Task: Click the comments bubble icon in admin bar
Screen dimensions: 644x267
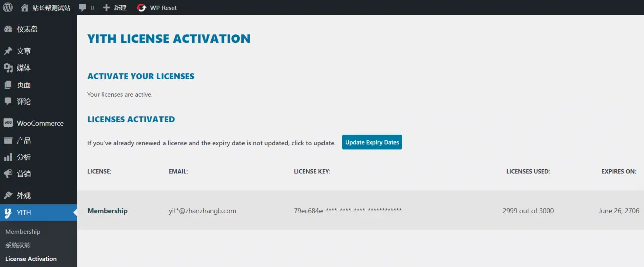Action: [x=83, y=8]
